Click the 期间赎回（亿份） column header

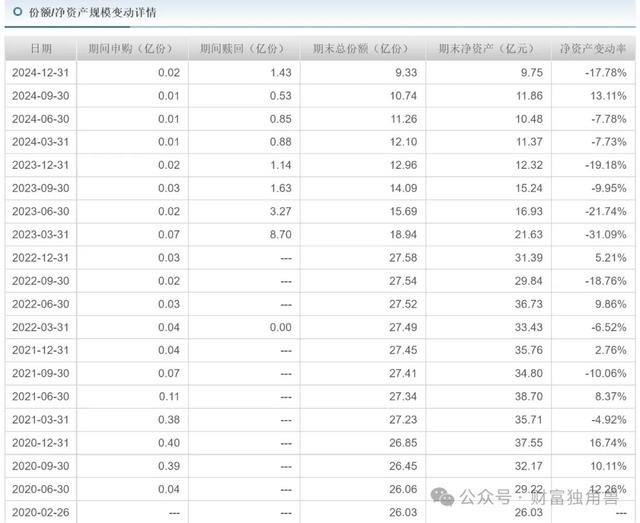(x=244, y=49)
